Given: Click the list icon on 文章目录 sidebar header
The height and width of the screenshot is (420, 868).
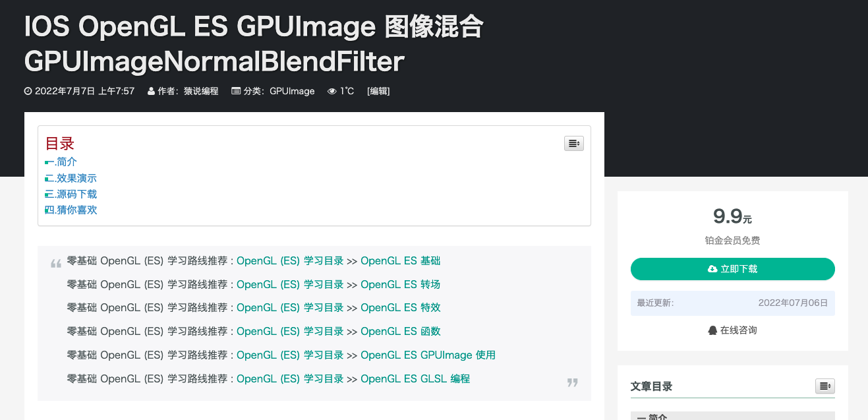Looking at the screenshot, I should tap(825, 386).
